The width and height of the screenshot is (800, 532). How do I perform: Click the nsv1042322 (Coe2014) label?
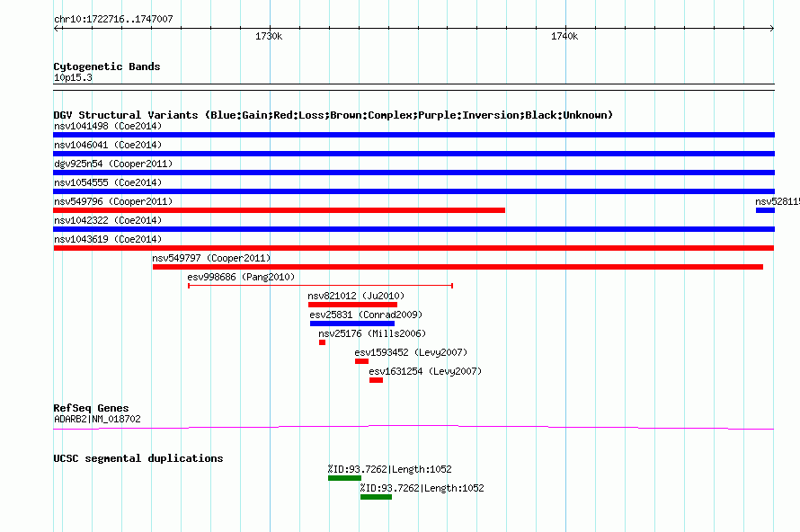108,220
